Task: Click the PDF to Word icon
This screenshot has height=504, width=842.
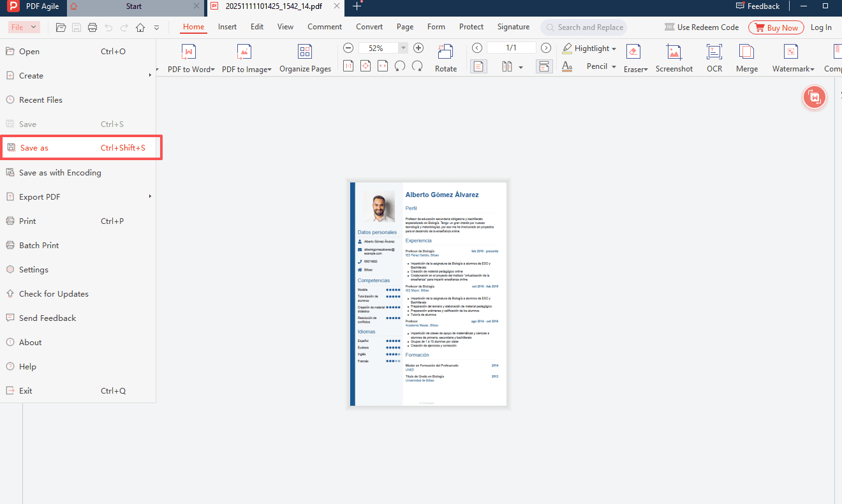Action: click(189, 56)
